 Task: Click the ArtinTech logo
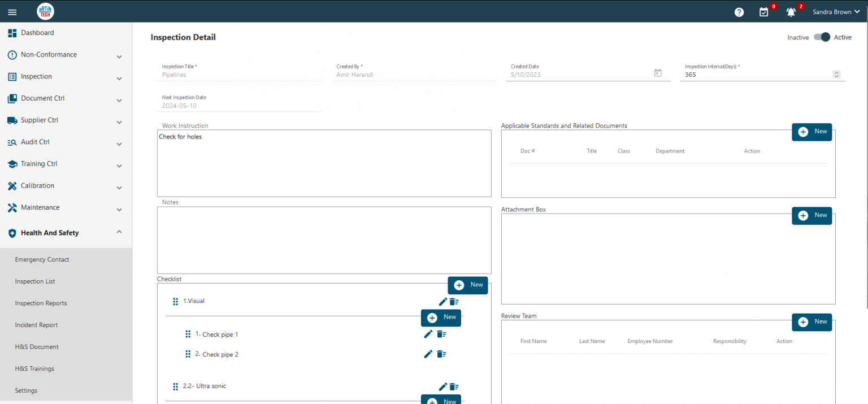click(45, 11)
